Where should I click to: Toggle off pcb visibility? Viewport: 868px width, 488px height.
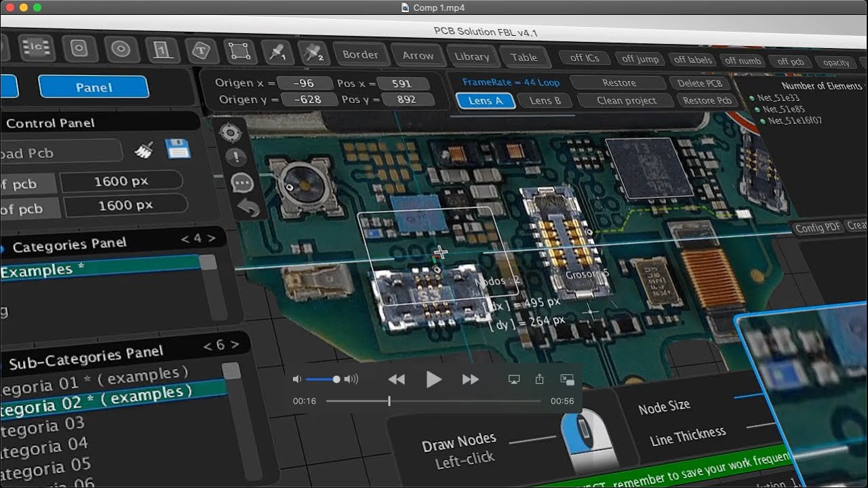[x=791, y=62]
